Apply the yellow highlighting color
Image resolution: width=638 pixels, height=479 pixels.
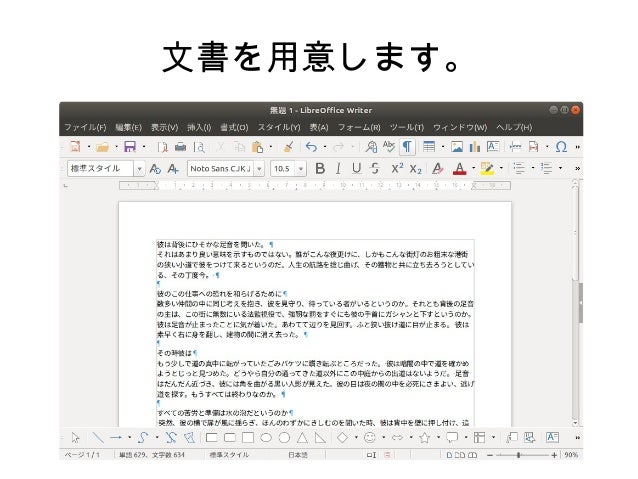pos(487,168)
